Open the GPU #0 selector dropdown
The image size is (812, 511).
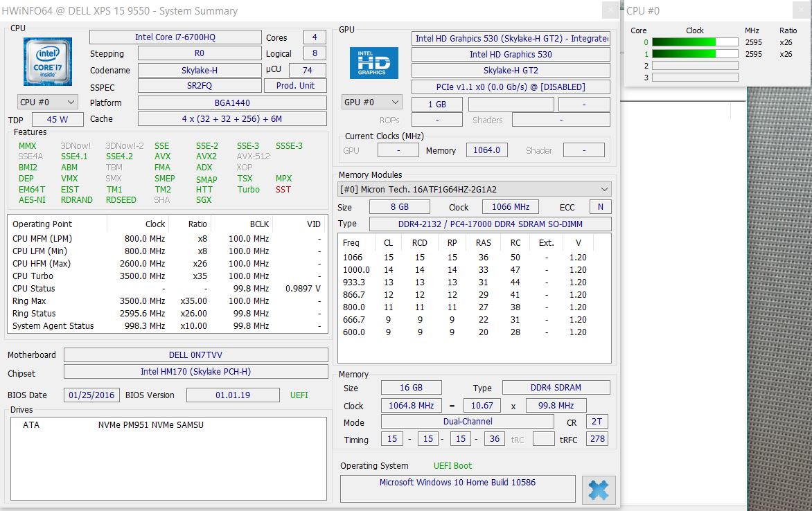[372, 102]
